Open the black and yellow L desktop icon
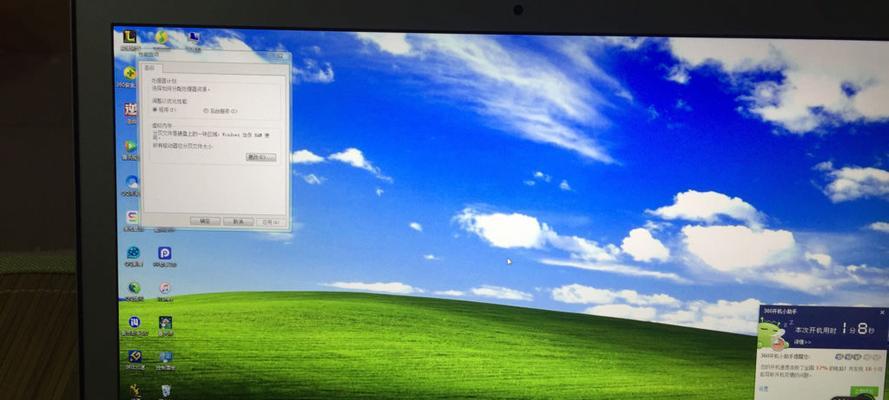Viewport: 889px width, 400px height. pos(130,37)
